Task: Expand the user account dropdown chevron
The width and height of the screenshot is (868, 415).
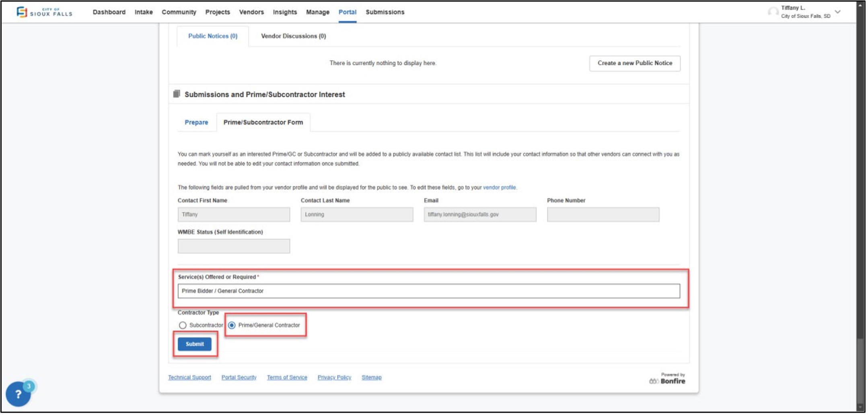Action: point(838,12)
